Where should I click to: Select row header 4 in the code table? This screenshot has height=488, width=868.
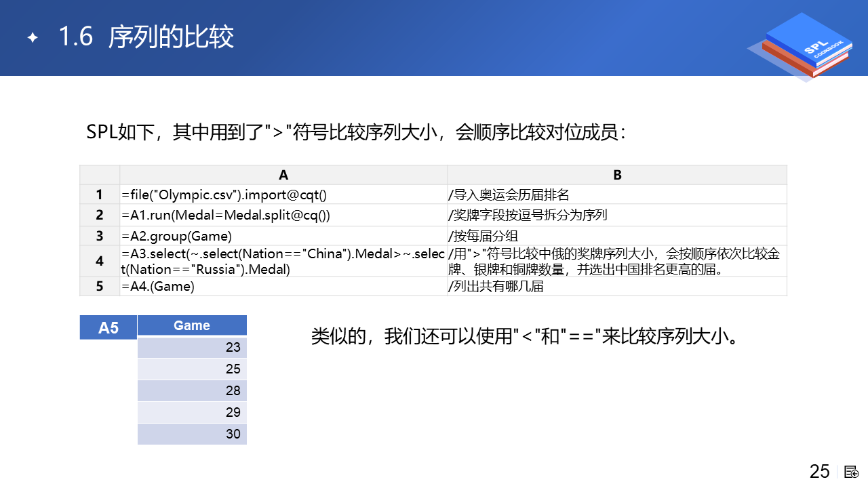[x=100, y=261]
